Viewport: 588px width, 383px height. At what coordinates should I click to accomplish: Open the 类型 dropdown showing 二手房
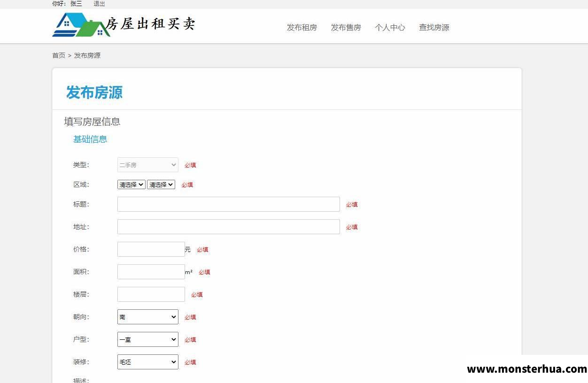[x=148, y=165]
